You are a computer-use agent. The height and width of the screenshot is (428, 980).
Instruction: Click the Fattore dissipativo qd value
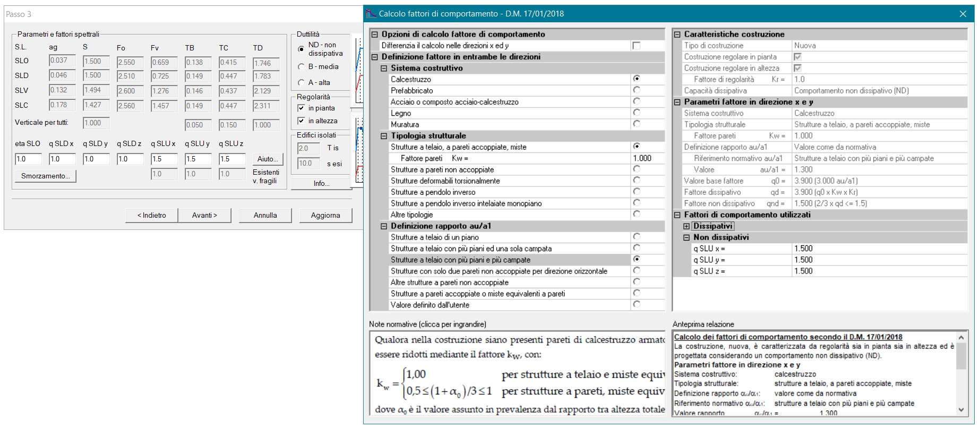coord(880,192)
